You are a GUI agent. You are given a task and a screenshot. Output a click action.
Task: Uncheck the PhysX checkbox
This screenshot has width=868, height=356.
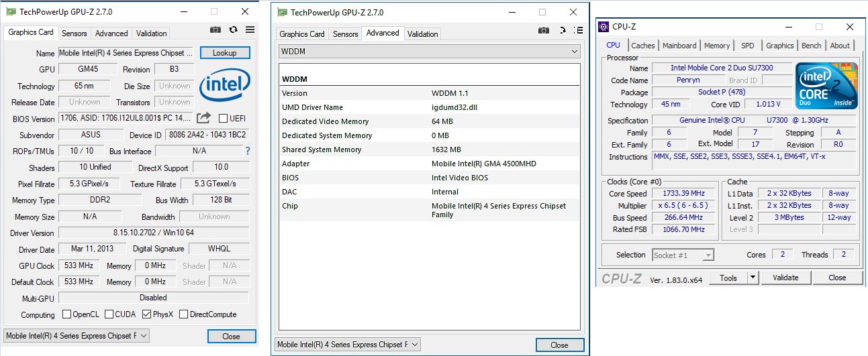(147, 314)
